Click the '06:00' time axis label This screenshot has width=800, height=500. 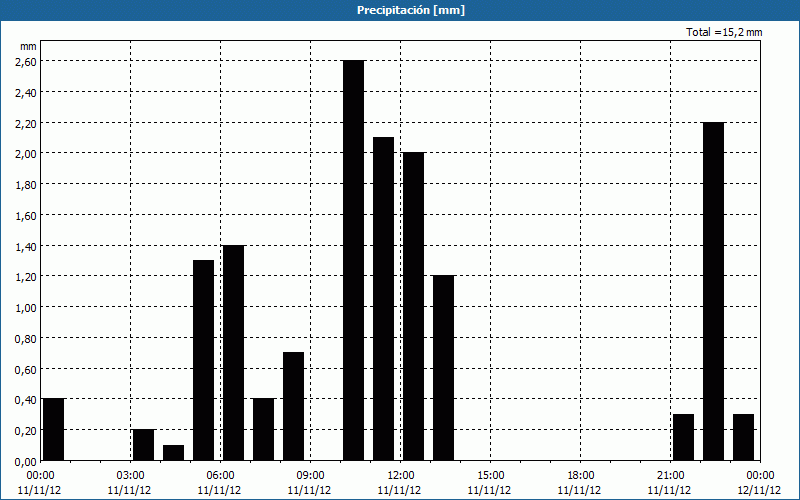pos(220,476)
